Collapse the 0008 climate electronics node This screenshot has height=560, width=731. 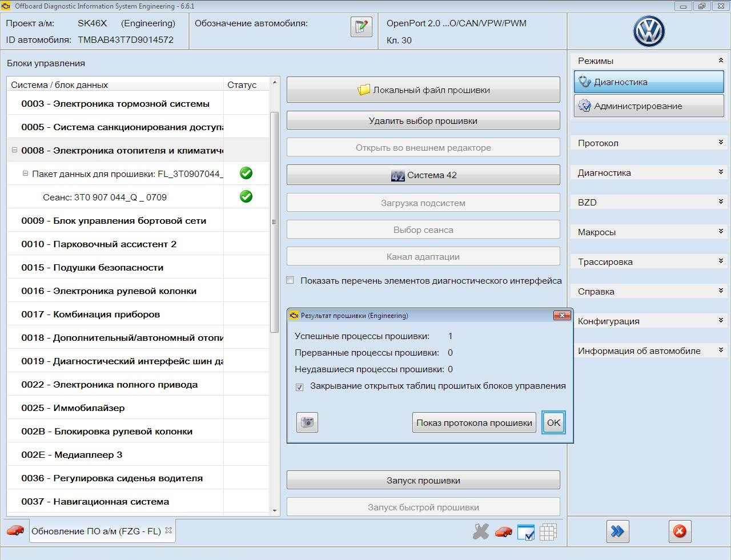pos(15,150)
